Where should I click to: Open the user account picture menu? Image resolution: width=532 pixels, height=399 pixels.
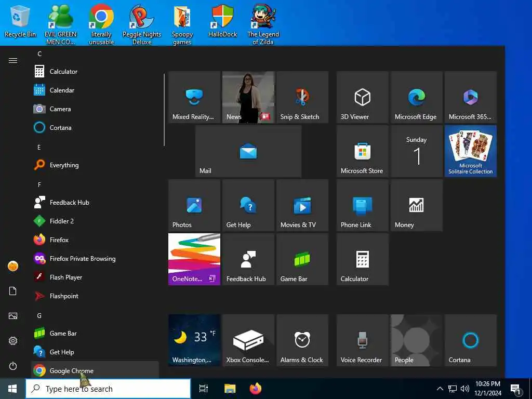[13, 267]
